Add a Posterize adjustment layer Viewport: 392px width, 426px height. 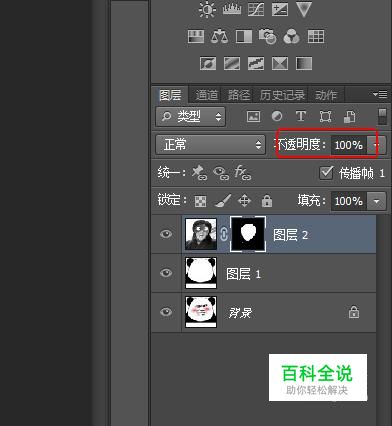pyautogui.click(x=232, y=63)
